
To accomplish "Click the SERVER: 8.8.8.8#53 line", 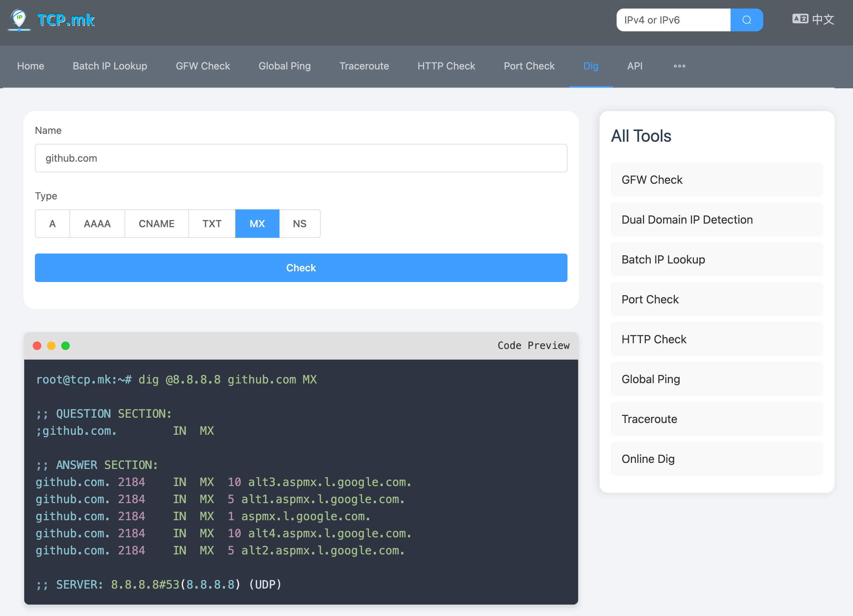I will click(158, 585).
